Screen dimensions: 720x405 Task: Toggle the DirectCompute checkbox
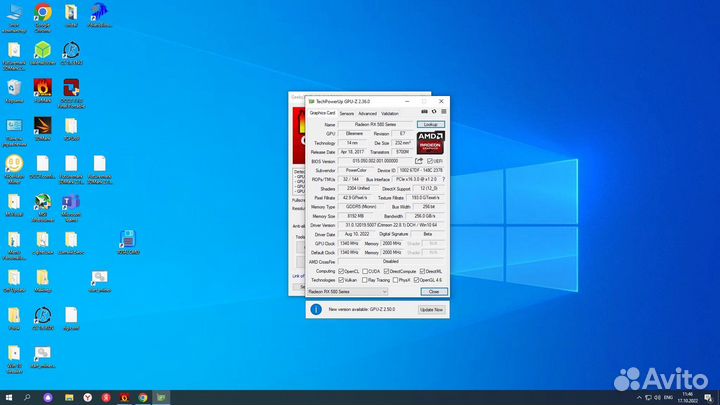(386, 271)
